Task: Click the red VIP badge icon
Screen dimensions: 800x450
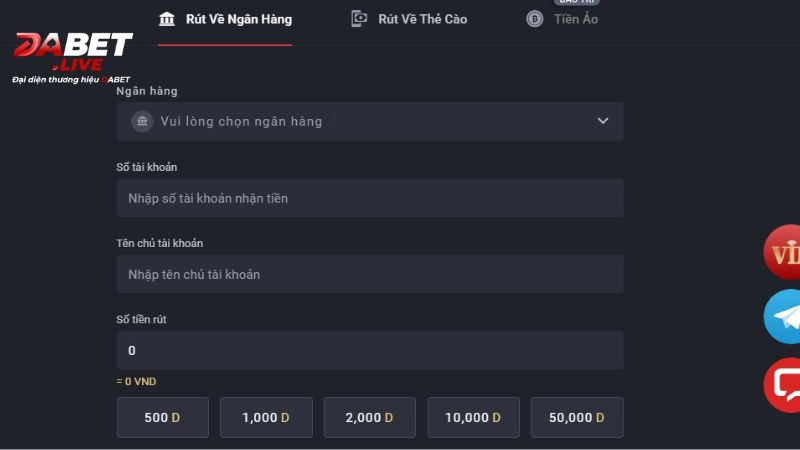Action: (782, 252)
